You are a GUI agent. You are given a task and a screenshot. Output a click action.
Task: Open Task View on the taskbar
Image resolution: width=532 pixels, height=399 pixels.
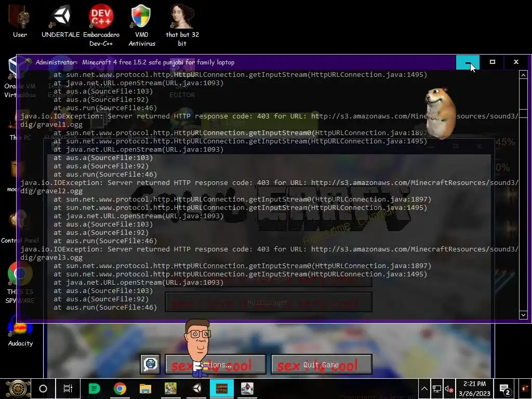click(x=68, y=389)
